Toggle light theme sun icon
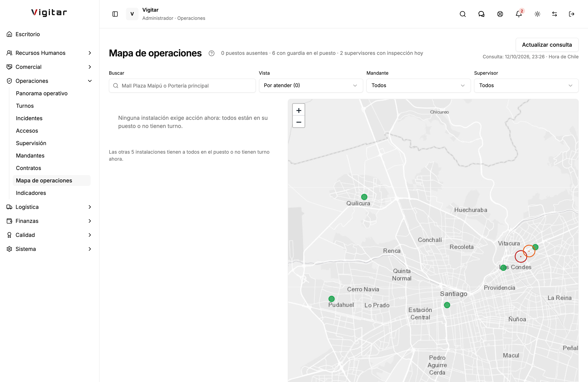This screenshot has width=588, height=382. pyautogui.click(x=537, y=14)
